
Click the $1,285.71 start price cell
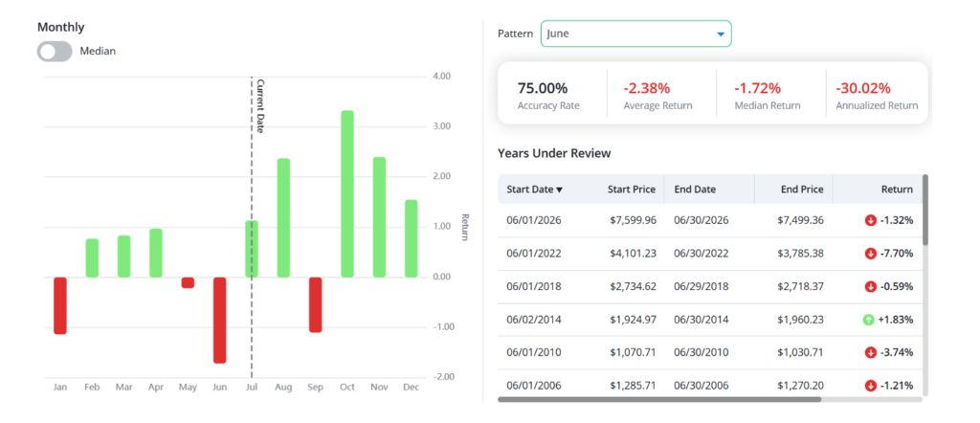[x=634, y=386]
